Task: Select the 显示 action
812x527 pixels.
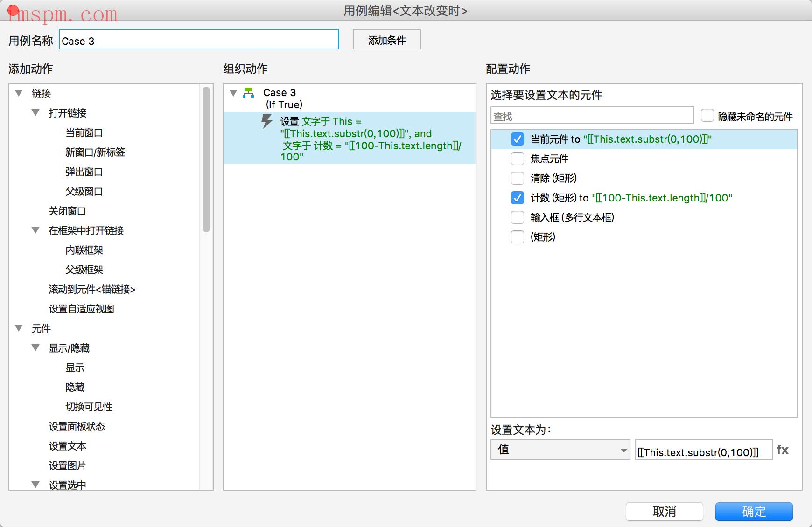Action: tap(75, 368)
